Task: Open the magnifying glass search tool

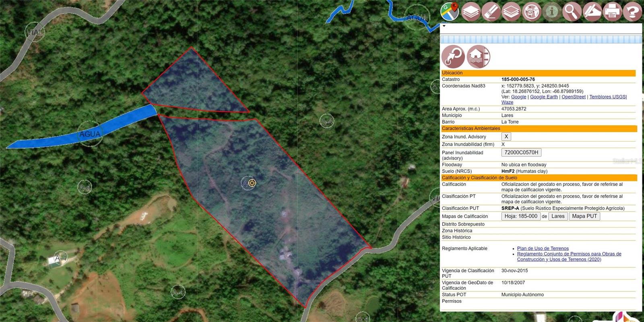Action: [572, 12]
